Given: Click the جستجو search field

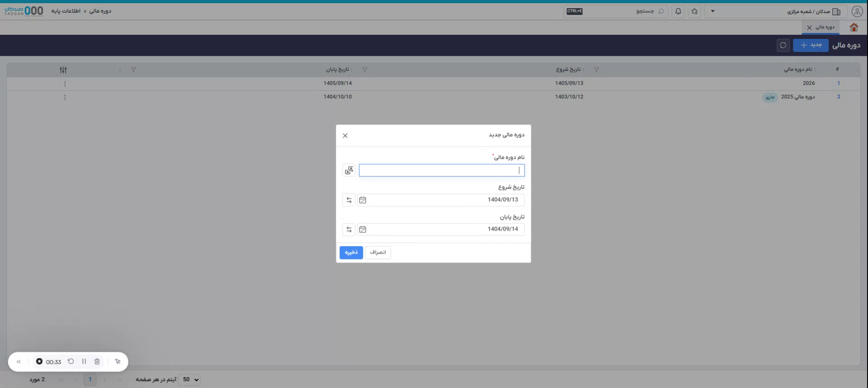Looking at the screenshot, I should pyautogui.click(x=616, y=11).
